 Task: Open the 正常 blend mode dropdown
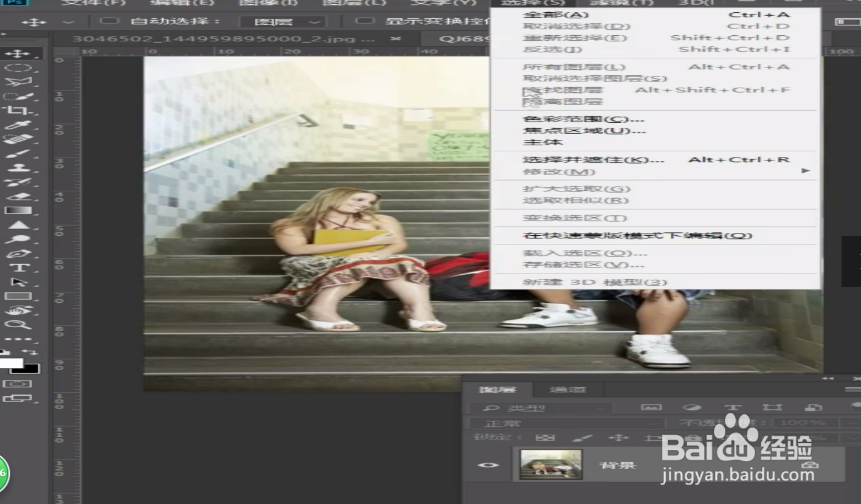point(567,423)
